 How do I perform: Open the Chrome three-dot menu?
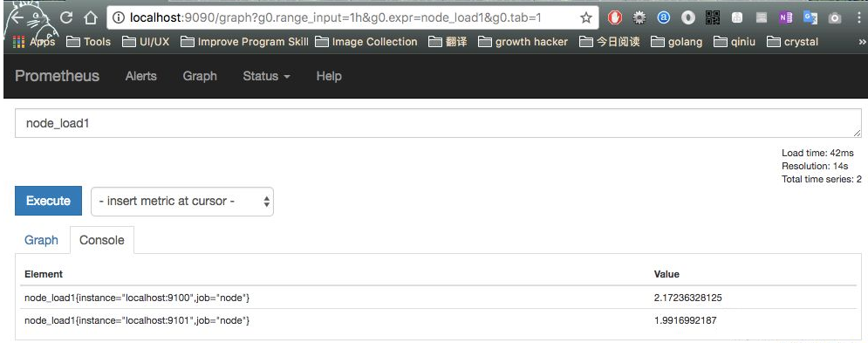click(858, 18)
